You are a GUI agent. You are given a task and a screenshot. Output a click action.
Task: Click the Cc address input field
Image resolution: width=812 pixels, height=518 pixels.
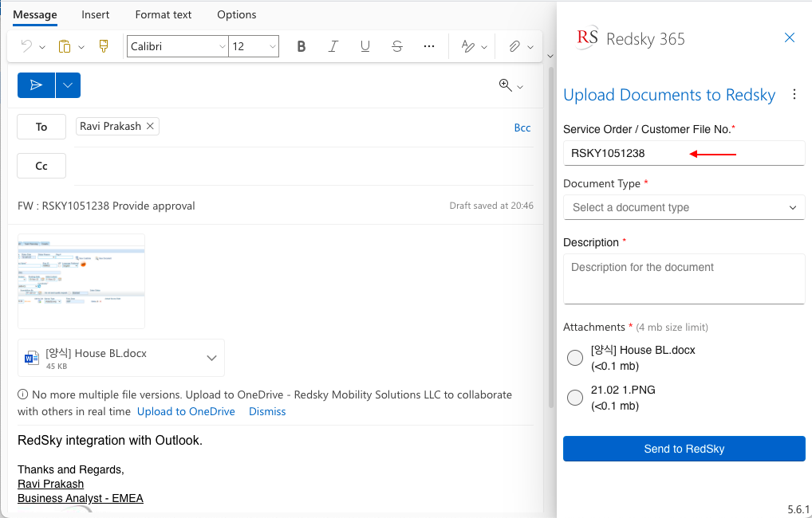[303, 166]
